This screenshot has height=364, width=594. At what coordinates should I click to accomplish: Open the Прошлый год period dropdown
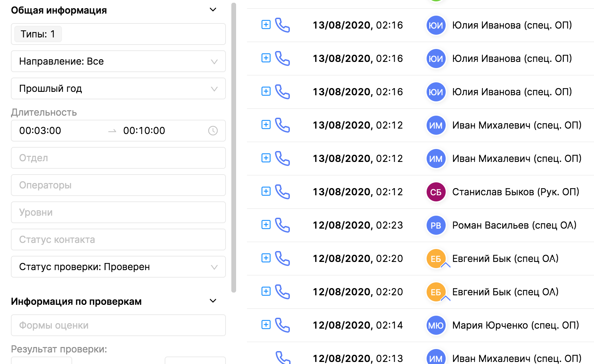tap(118, 88)
